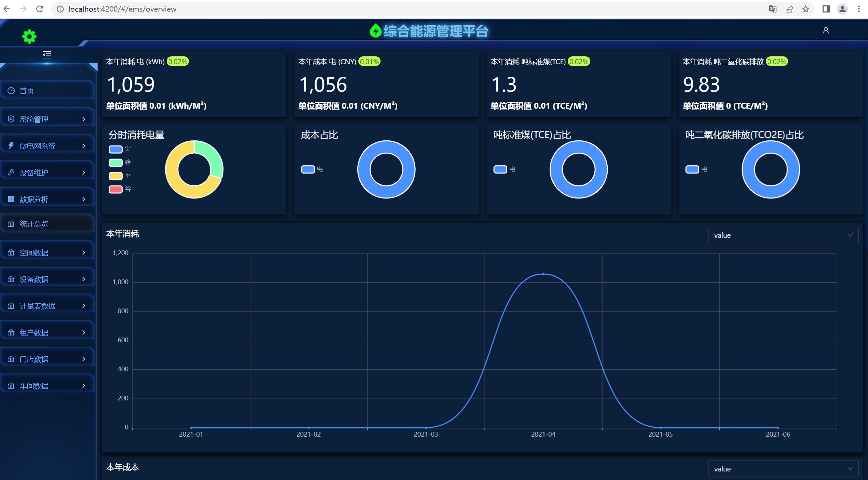Go back with the browser back arrow
This screenshot has width=868, height=480.
7,9
